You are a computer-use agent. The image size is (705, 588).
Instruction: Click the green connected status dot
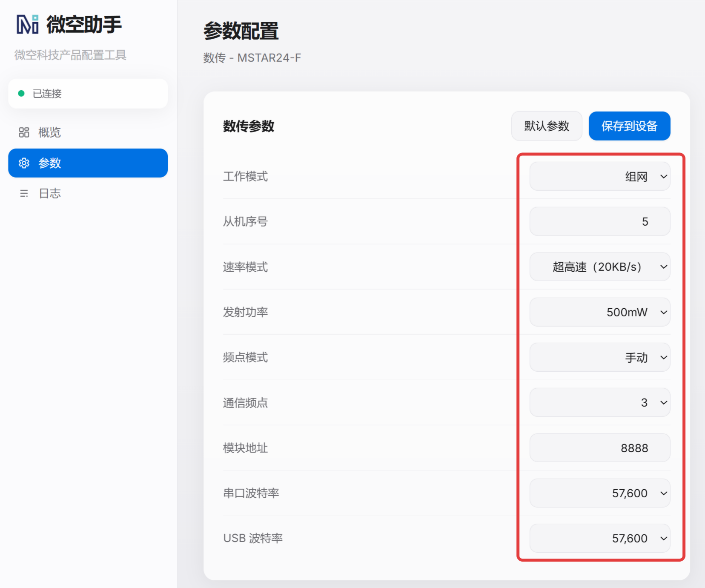click(21, 93)
